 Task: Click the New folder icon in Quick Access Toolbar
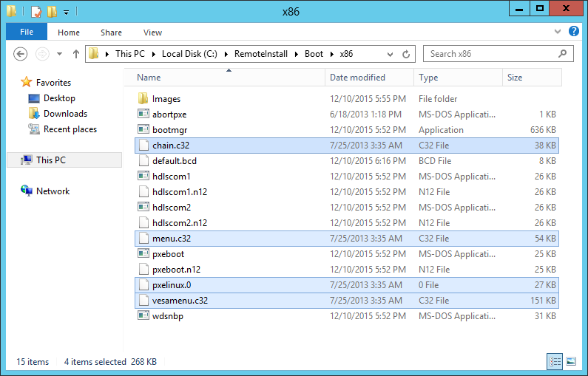click(x=52, y=12)
